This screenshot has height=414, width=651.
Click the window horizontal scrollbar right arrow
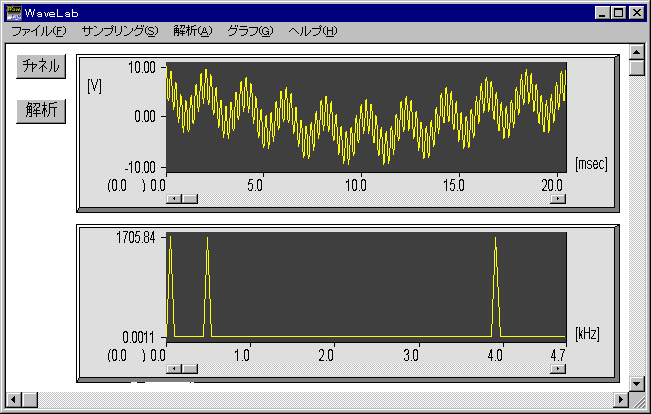coord(621,400)
